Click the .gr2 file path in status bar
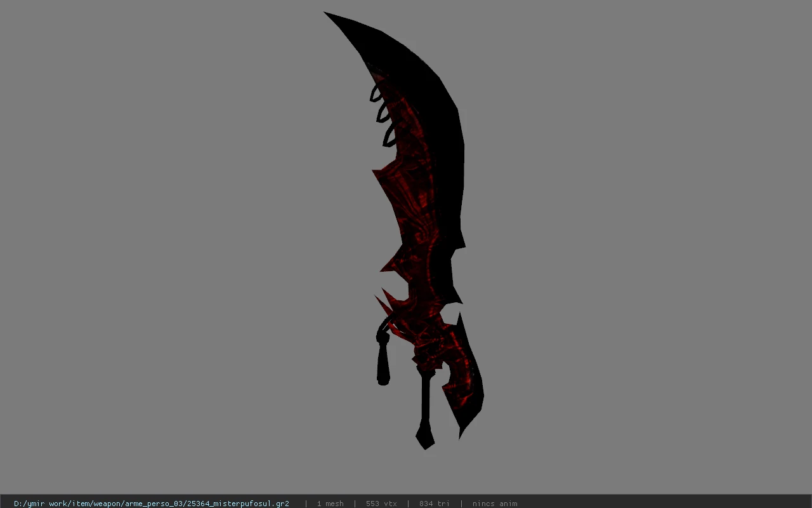This screenshot has height=508, width=812. pyautogui.click(x=152, y=503)
